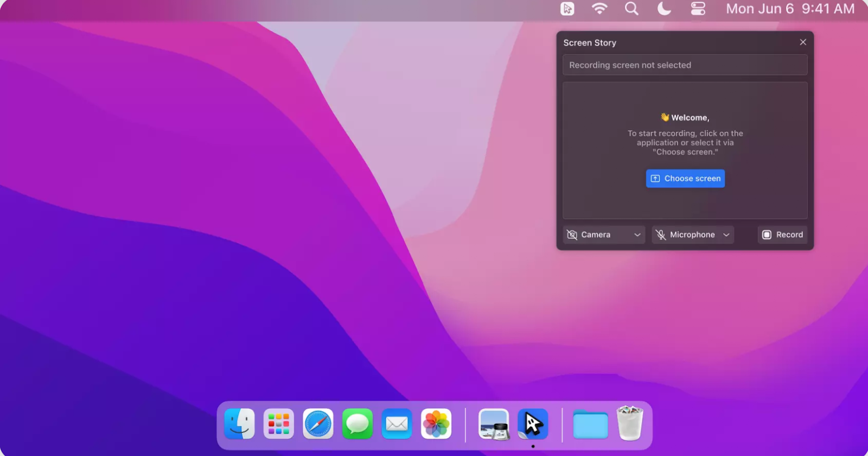This screenshot has height=456, width=868.
Task: Open Mail from the Dock
Action: click(x=397, y=424)
